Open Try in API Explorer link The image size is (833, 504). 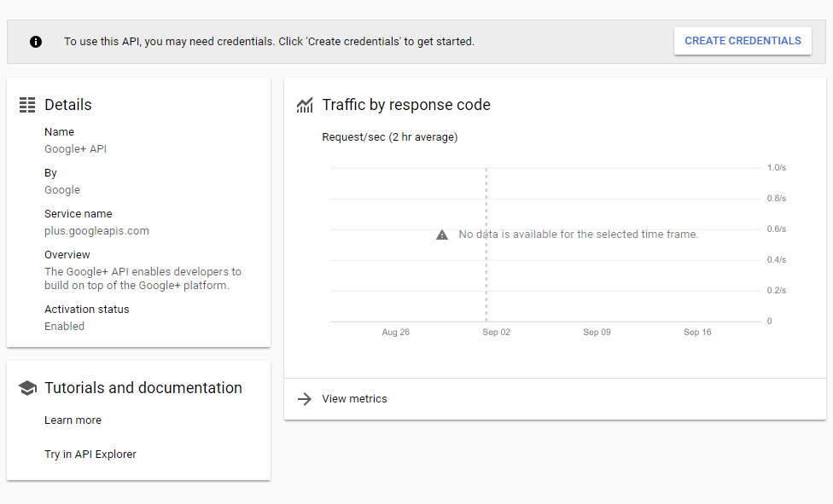[90, 455]
